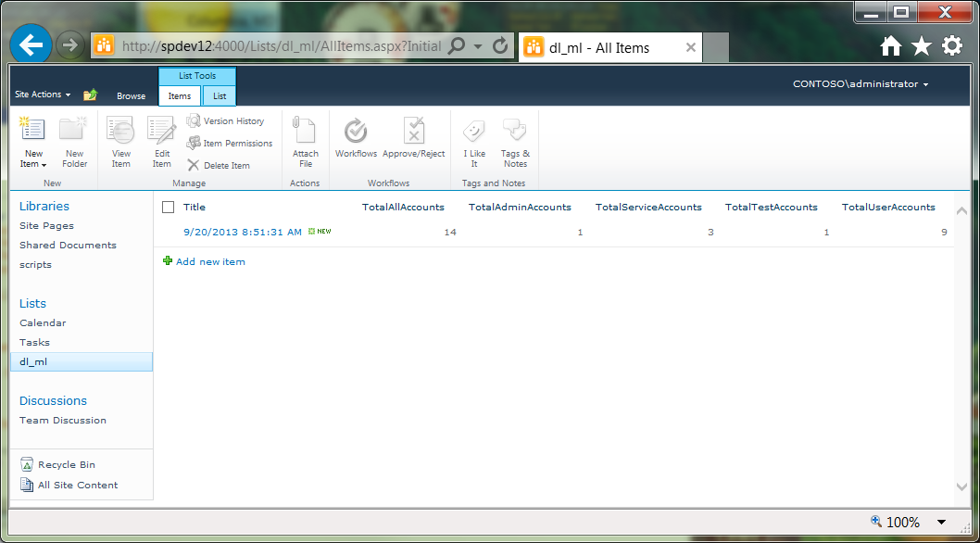
Task: Open the New Item dropdown arrow
Action: tap(44, 165)
